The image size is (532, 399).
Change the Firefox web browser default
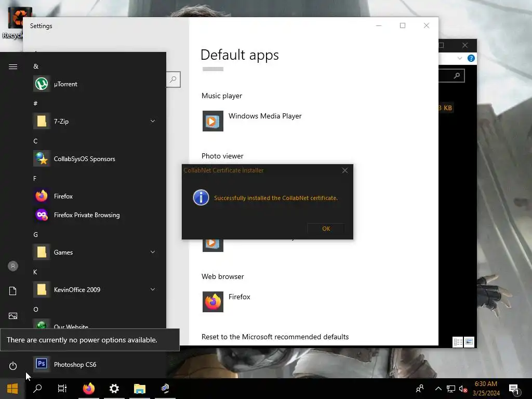pyautogui.click(x=227, y=302)
